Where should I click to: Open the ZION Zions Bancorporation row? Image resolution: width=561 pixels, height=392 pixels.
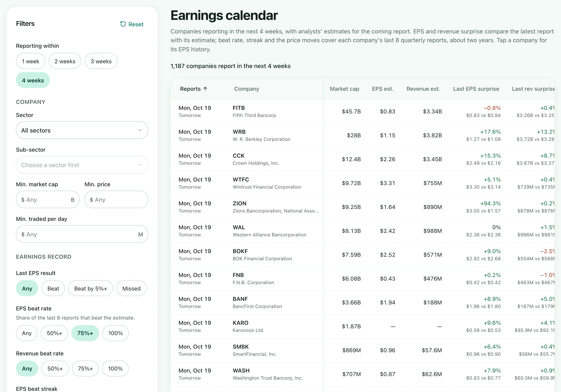pyautogui.click(x=362, y=207)
